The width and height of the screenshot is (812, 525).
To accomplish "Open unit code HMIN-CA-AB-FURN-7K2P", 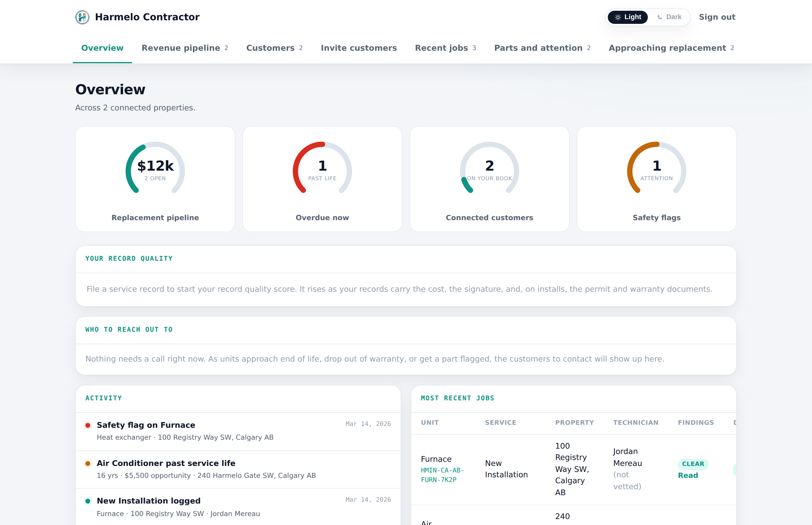I will click(442, 475).
